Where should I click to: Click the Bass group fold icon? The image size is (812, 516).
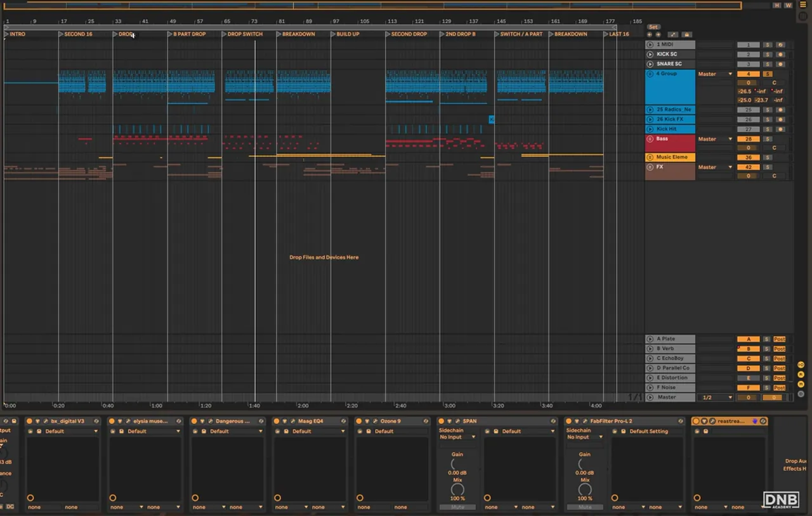click(650, 139)
